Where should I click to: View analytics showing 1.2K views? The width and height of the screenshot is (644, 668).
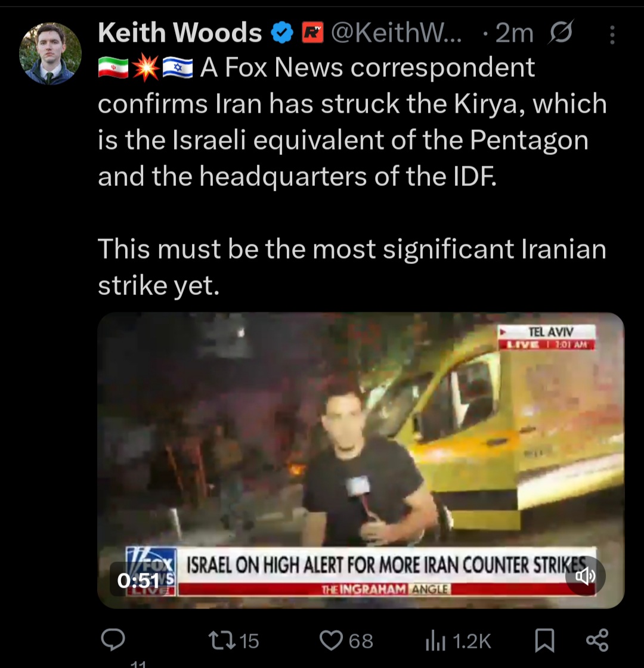tap(458, 641)
